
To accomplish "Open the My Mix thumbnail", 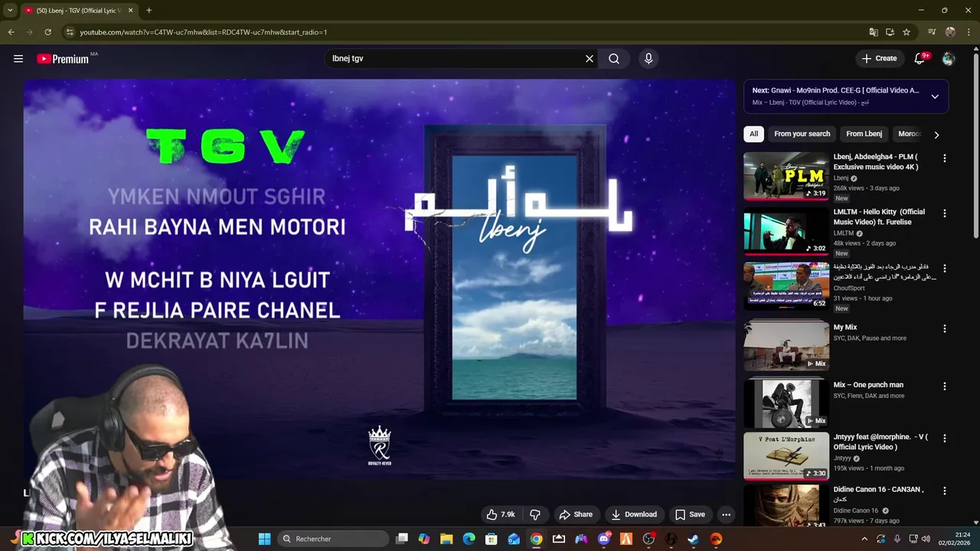I will point(786,347).
